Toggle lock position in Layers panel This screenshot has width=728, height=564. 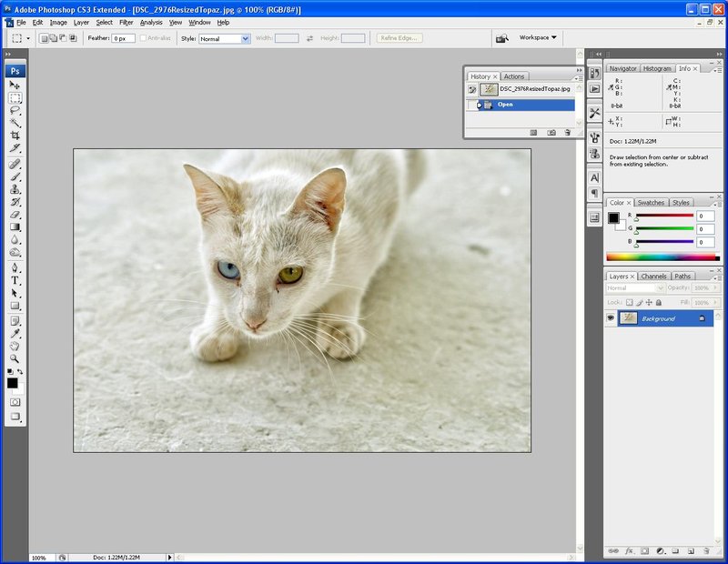[x=649, y=302]
